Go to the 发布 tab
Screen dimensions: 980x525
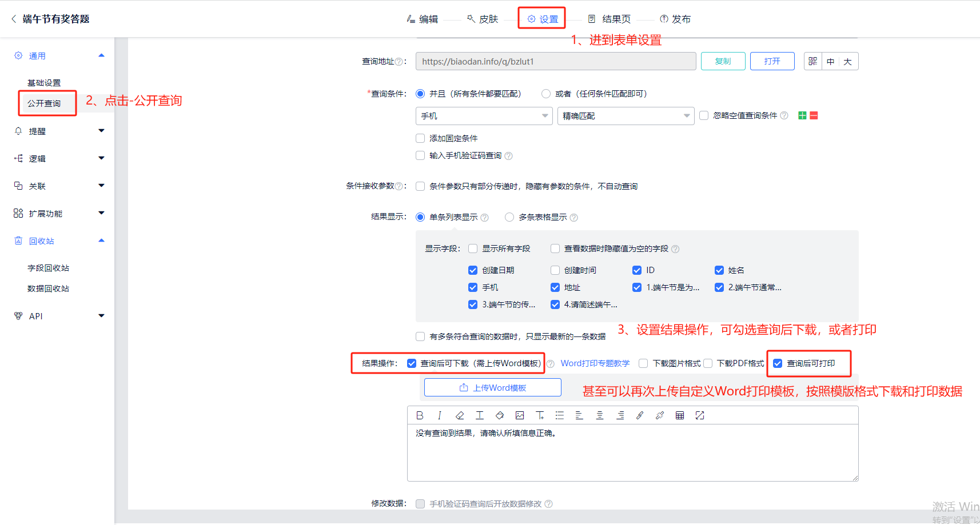pos(675,19)
